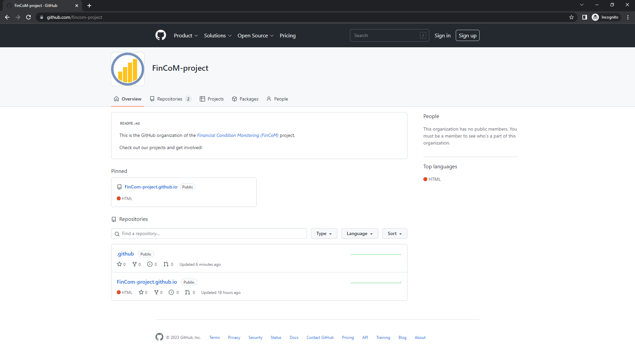Expand the Open Source menu
The image size is (635, 364).
(255, 35)
